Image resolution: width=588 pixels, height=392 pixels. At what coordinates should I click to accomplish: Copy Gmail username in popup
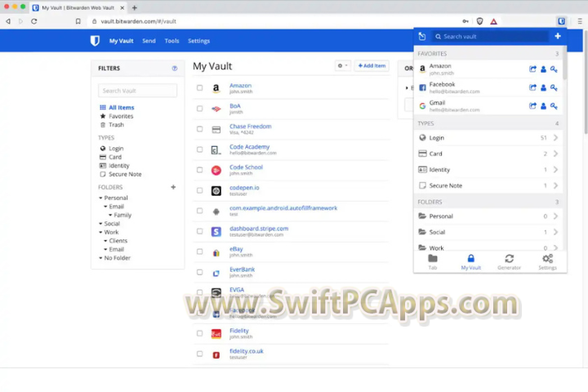[x=543, y=106]
